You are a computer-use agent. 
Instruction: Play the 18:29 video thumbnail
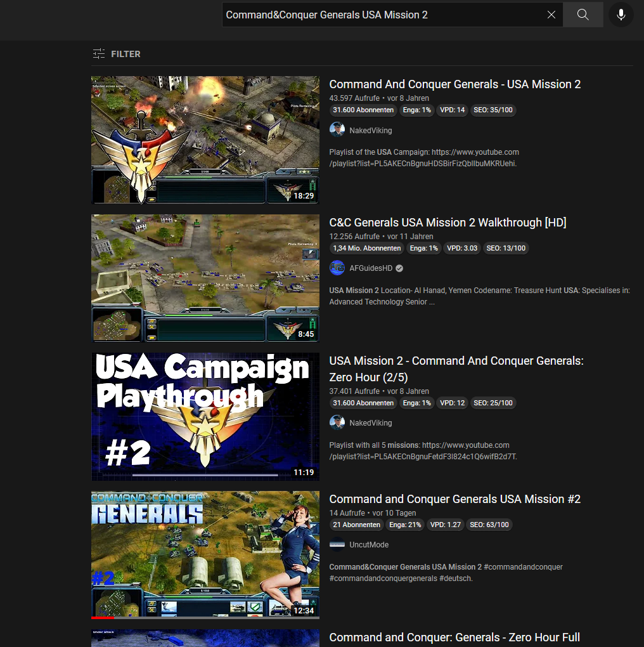(x=205, y=140)
